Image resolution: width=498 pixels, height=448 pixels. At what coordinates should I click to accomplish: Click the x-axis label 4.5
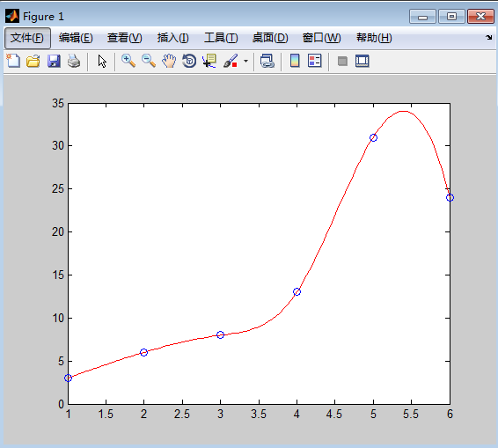[x=334, y=414]
